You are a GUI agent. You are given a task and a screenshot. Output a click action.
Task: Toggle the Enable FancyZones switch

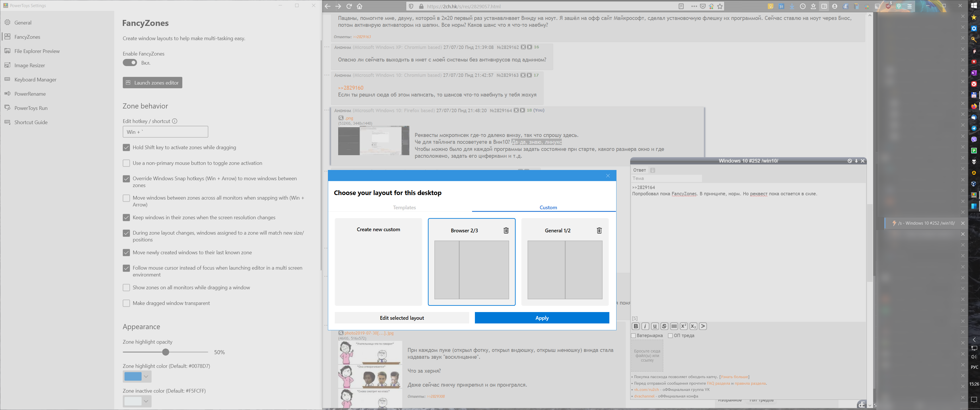130,62
